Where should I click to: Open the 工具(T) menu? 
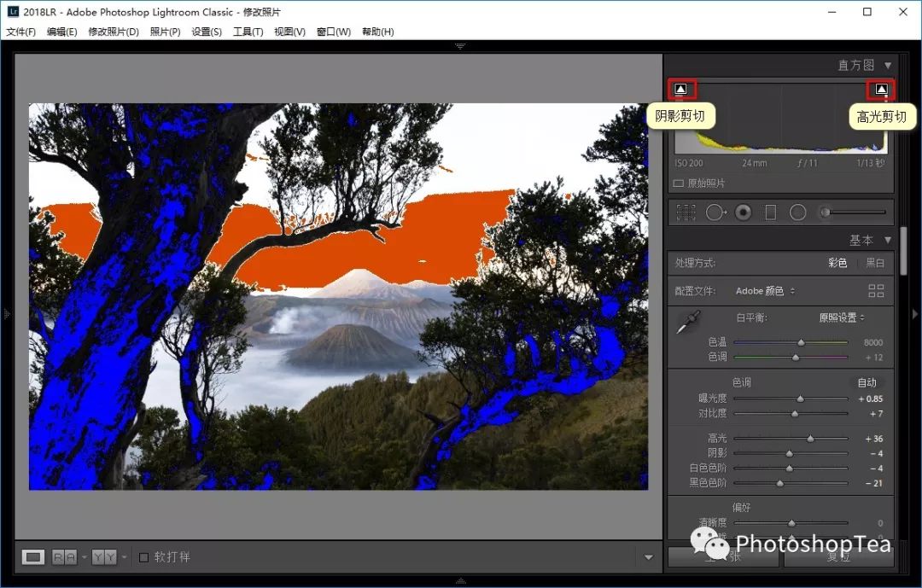(x=248, y=32)
